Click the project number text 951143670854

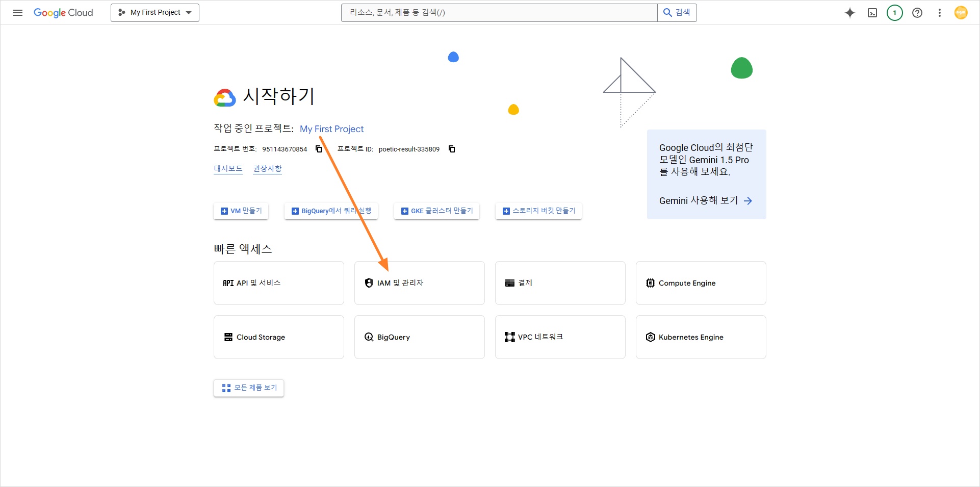285,149
